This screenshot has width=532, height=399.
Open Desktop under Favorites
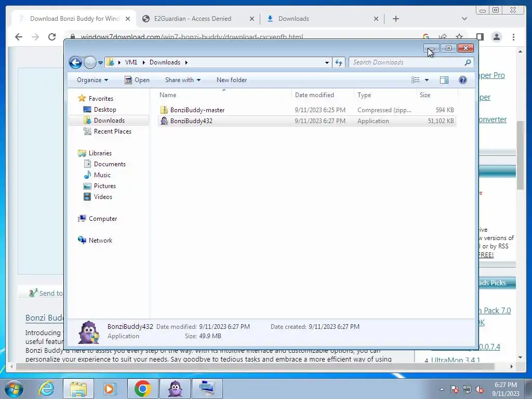(x=105, y=110)
